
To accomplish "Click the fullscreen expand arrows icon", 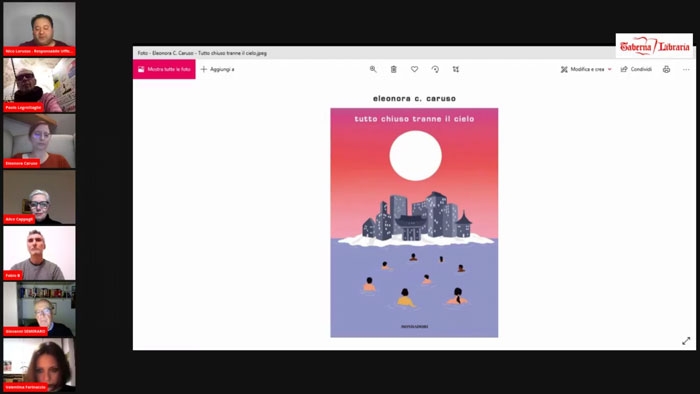I will pos(686,341).
